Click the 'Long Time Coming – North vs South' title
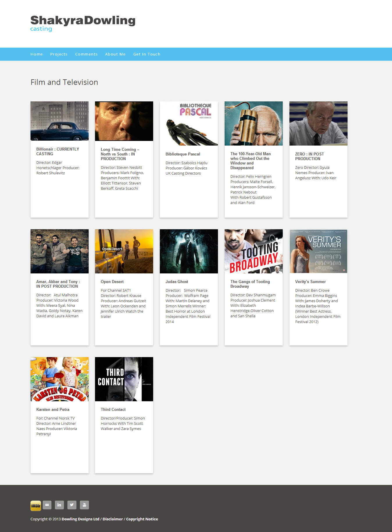392x532 pixels. [x=120, y=154]
